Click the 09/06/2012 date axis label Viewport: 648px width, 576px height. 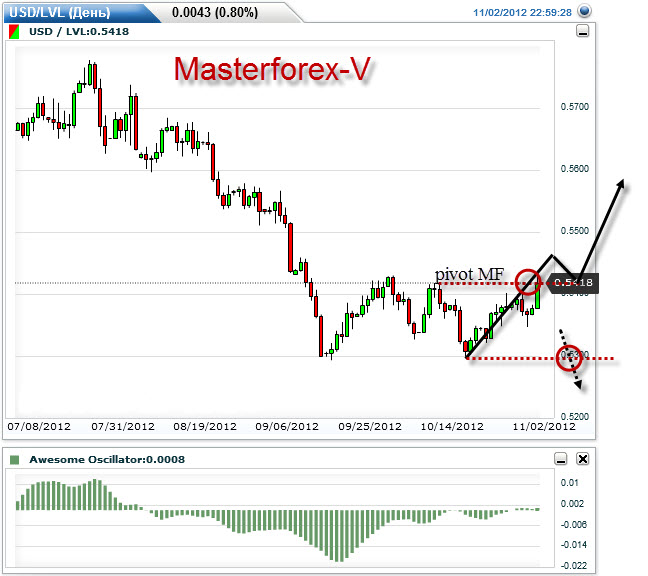tap(287, 426)
